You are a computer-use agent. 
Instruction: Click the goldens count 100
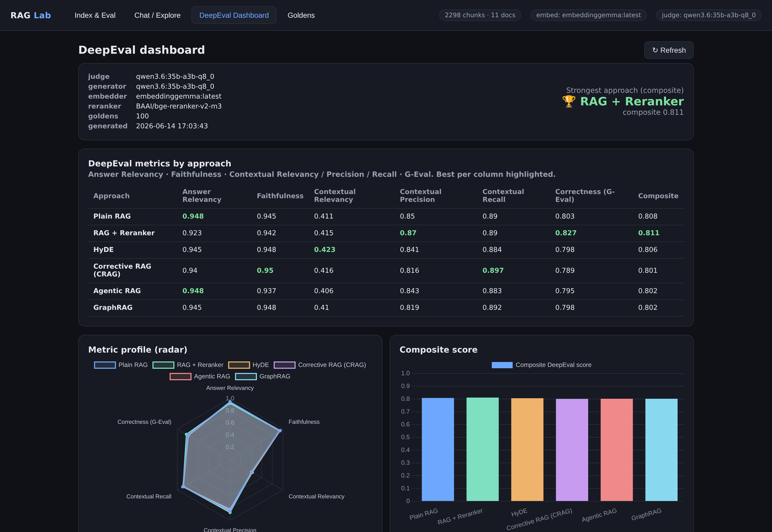[142, 116]
